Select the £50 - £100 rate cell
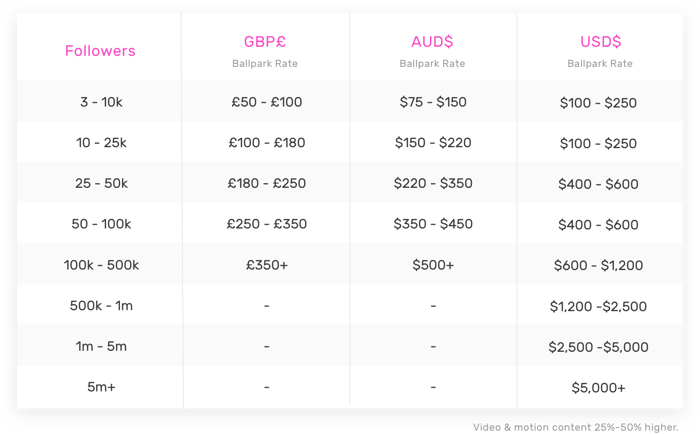 (x=267, y=102)
